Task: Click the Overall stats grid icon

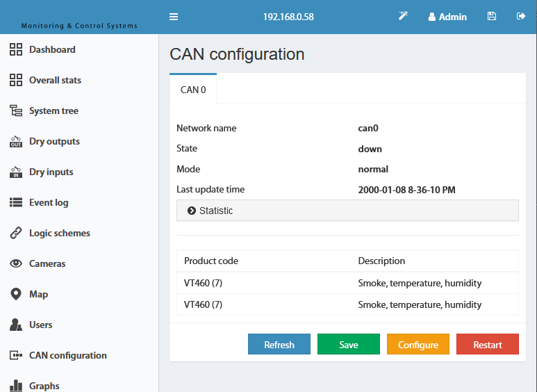Action: 16,80
